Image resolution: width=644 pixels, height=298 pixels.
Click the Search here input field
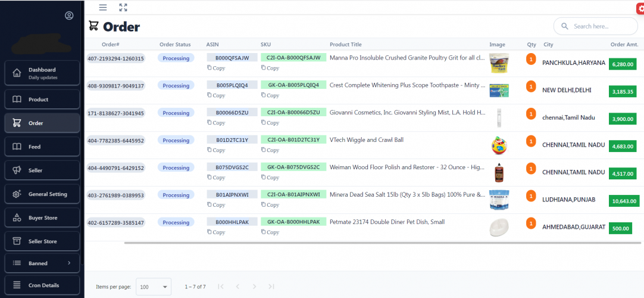coord(596,26)
